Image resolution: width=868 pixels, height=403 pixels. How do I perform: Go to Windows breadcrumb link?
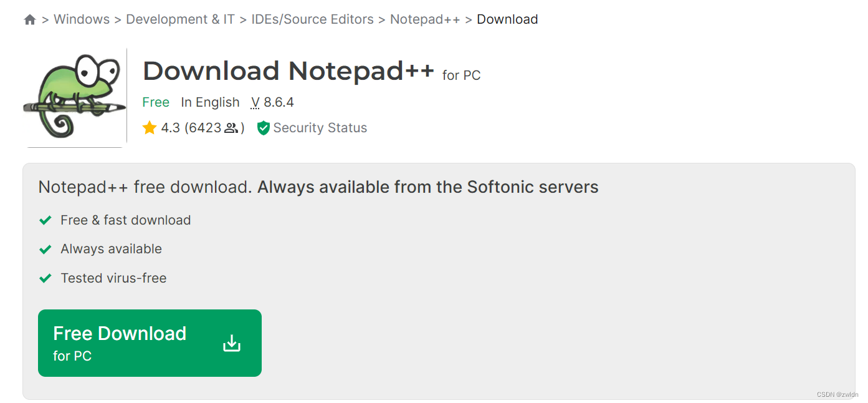click(82, 19)
